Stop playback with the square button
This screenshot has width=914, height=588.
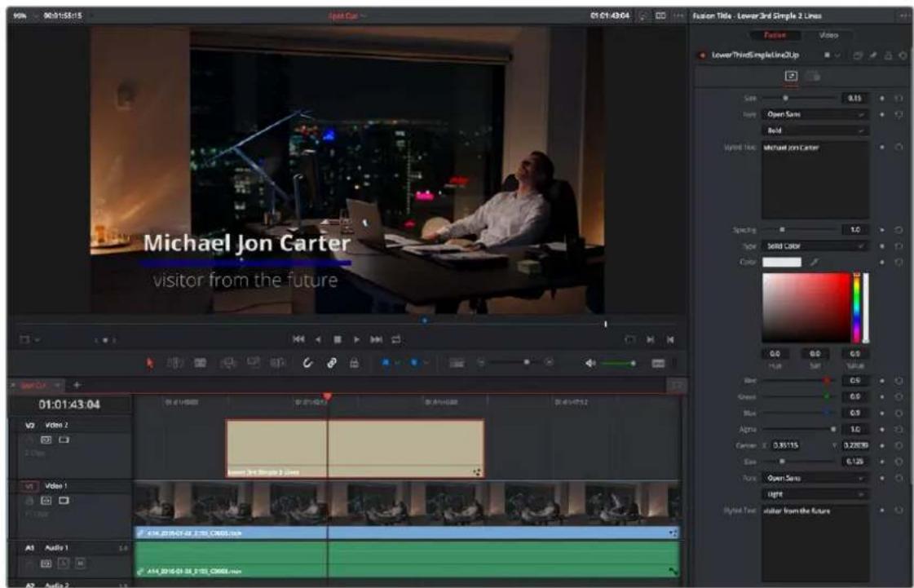(337, 339)
